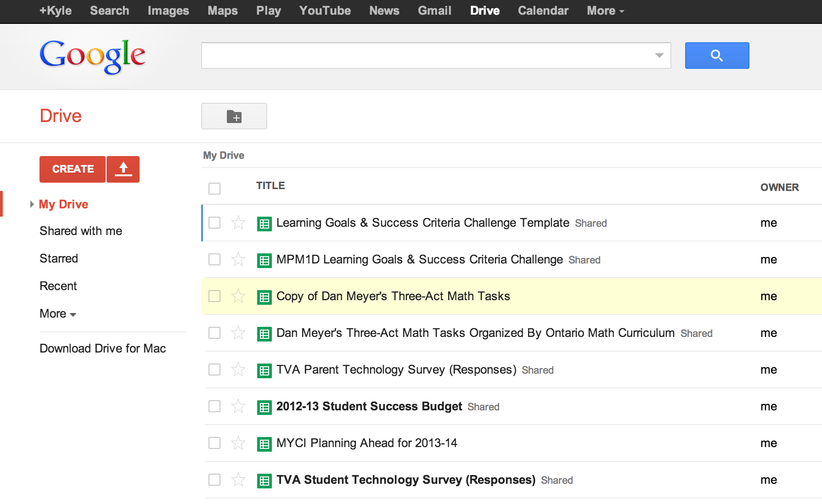
Task: Click the red Drive heading link
Action: point(61,116)
